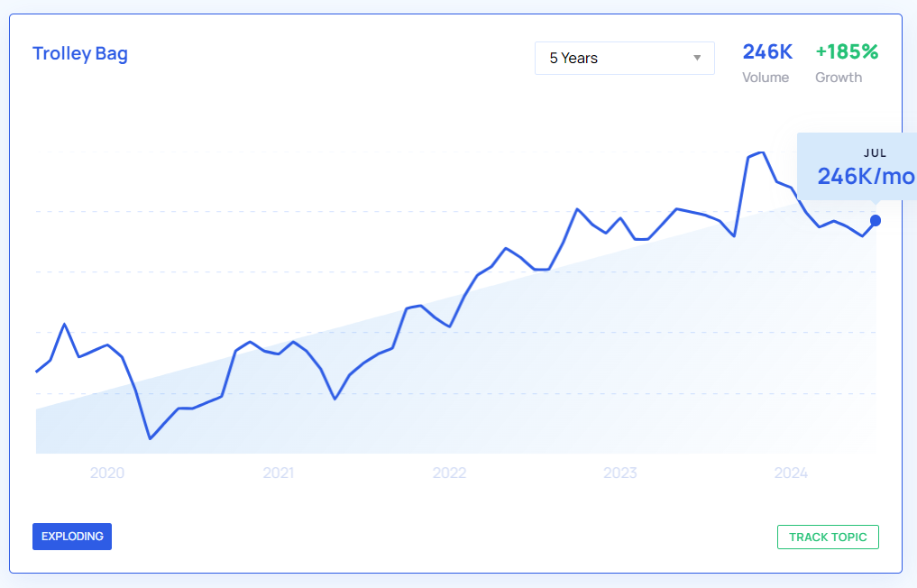917x588 pixels.
Task: Click the trend line's starting point at far left
Action: pyautogui.click(x=37, y=372)
